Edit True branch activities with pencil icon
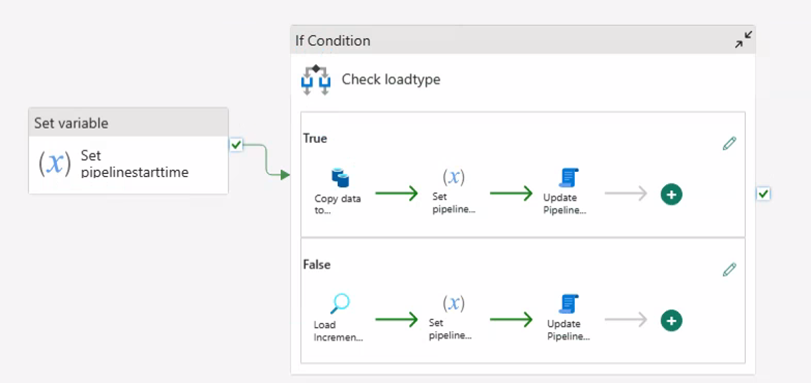 (x=729, y=143)
